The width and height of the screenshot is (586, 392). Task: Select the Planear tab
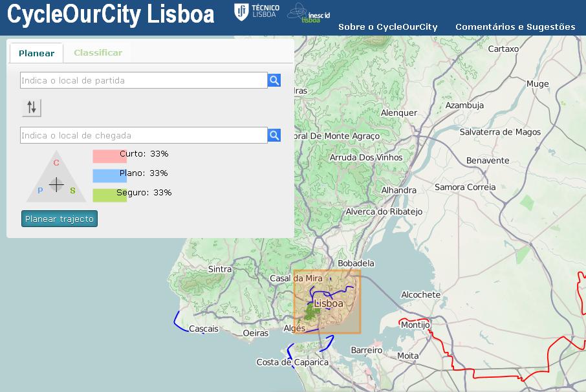36,53
